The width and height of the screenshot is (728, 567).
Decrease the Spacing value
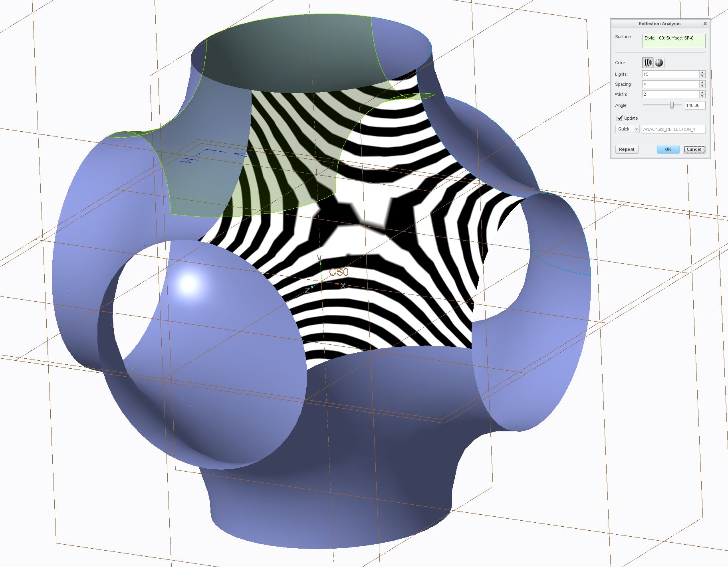click(x=702, y=86)
